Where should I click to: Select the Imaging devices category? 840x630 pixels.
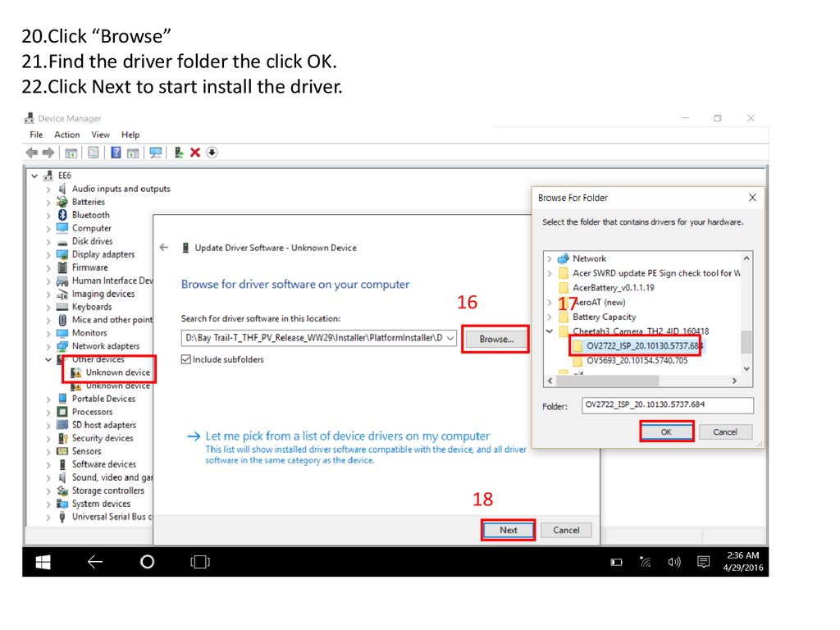(103, 294)
